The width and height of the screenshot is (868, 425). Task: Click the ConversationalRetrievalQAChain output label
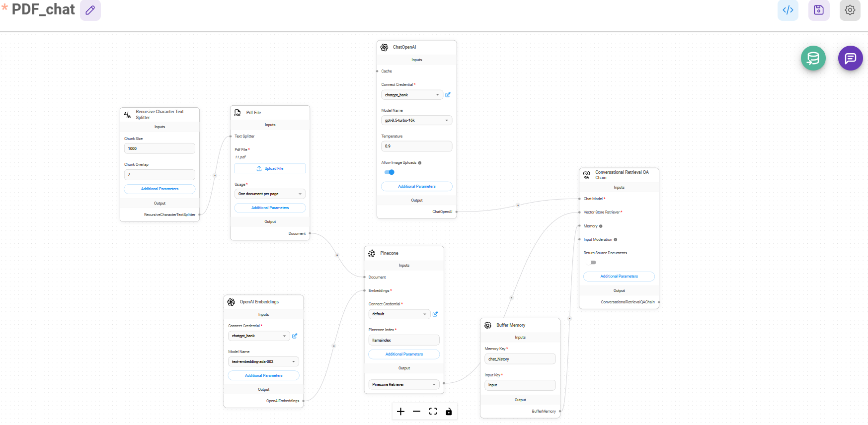pos(628,302)
